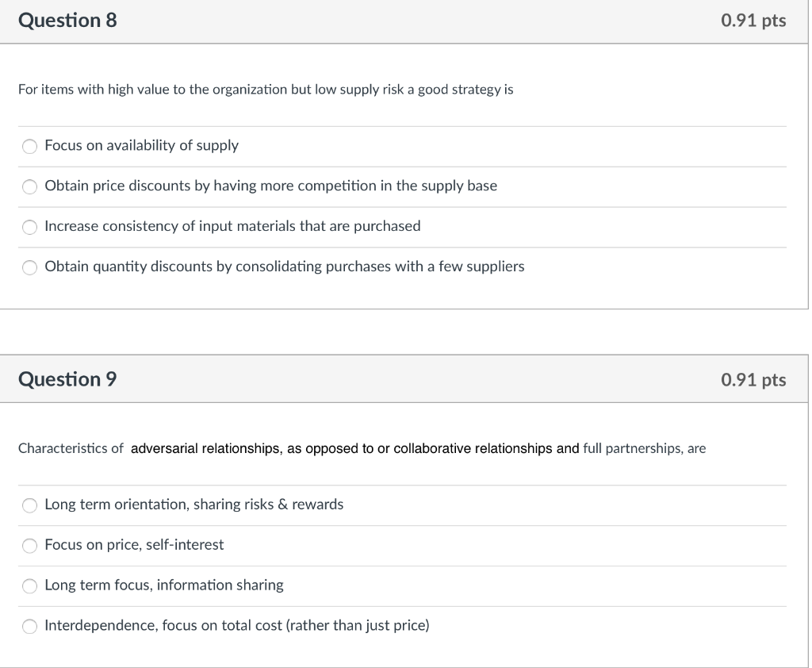Click the answer text 'Focus on availability of supply'

pos(141,145)
